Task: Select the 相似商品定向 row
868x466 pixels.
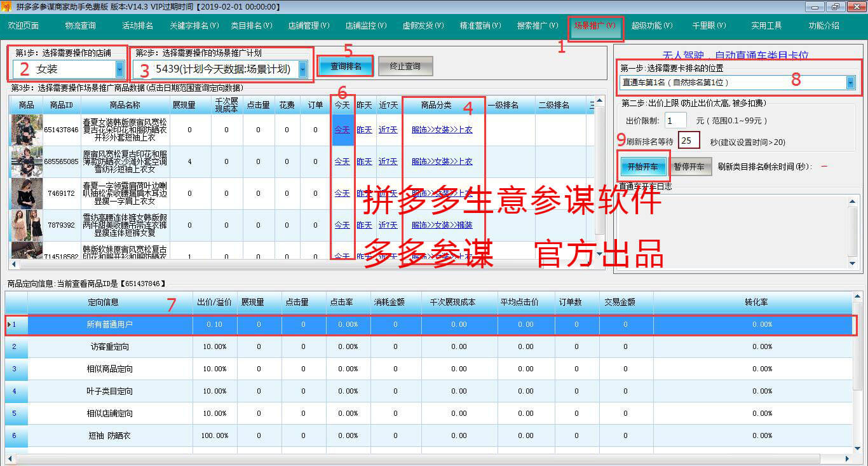Action: [x=429, y=369]
